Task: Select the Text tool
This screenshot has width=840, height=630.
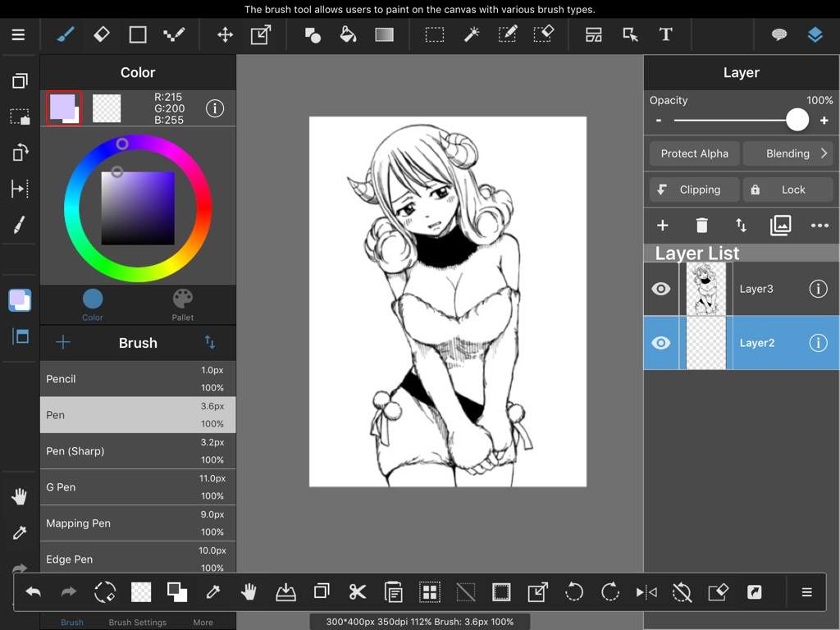Action: click(x=665, y=34)
